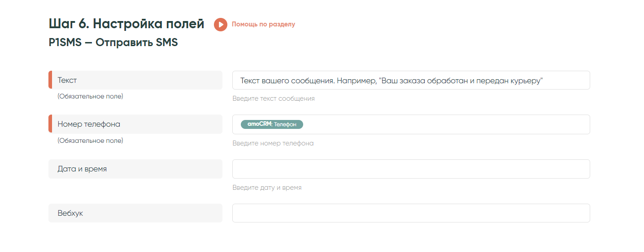Click the "Шаг 6. Настройка полей" heading

126,24
